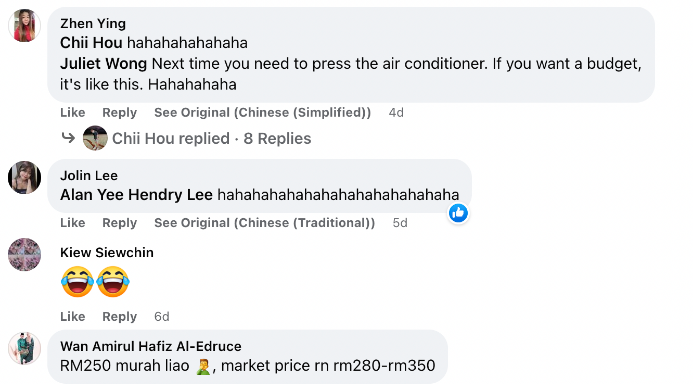Image resolution: width=693 pixels, height=384 pixels.
Task: Open Wan Amirul Hafiz Al-Edruce name link
Action: [x=151, y=346]
